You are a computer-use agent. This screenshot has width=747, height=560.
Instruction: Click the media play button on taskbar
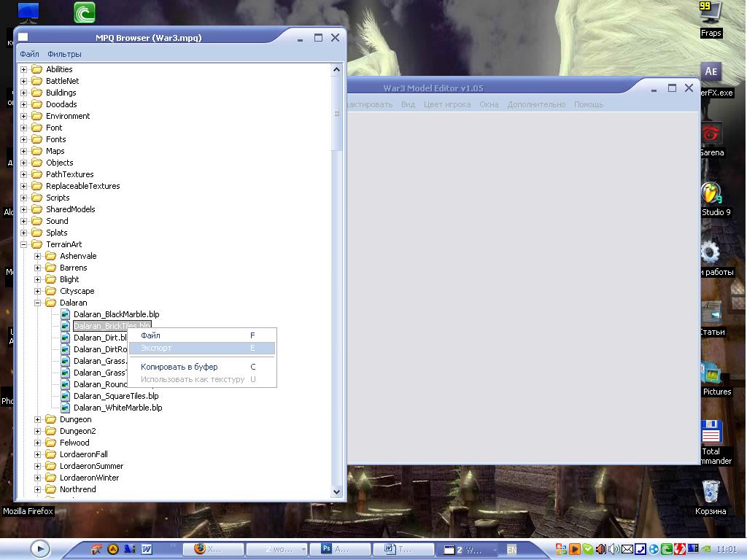click(x=40, y=549)
